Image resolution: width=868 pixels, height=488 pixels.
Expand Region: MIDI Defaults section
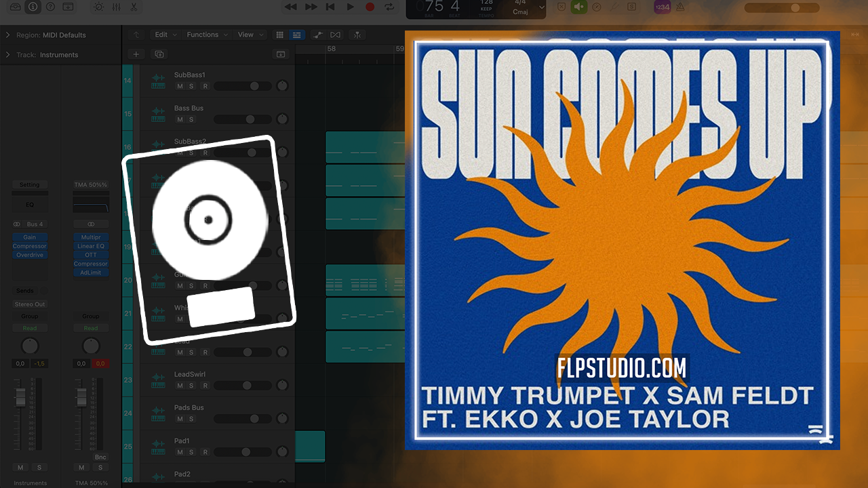7,35
